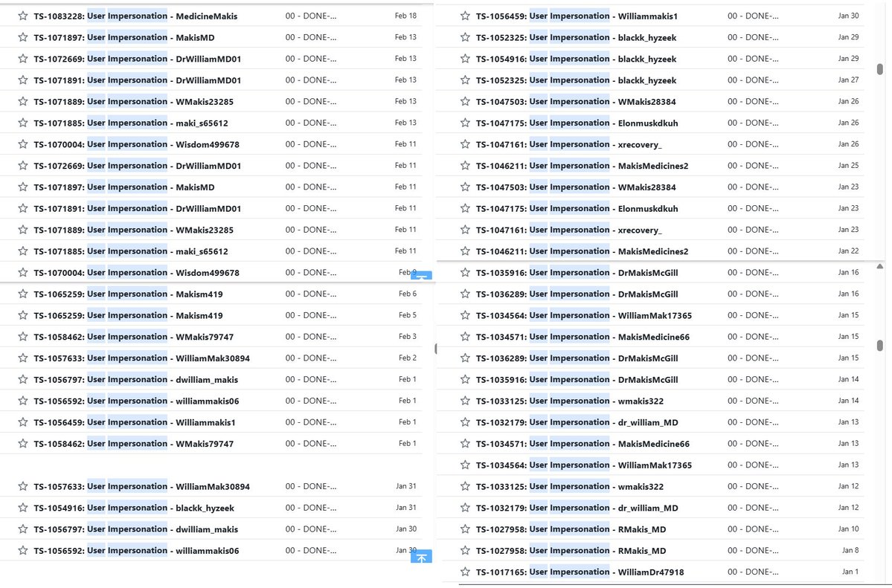This screenshot has height=588, width=892.
Task: Star the TS-1035916 DrMakisMcGill email dated Jan 16
Action: [x=465, y=272]
